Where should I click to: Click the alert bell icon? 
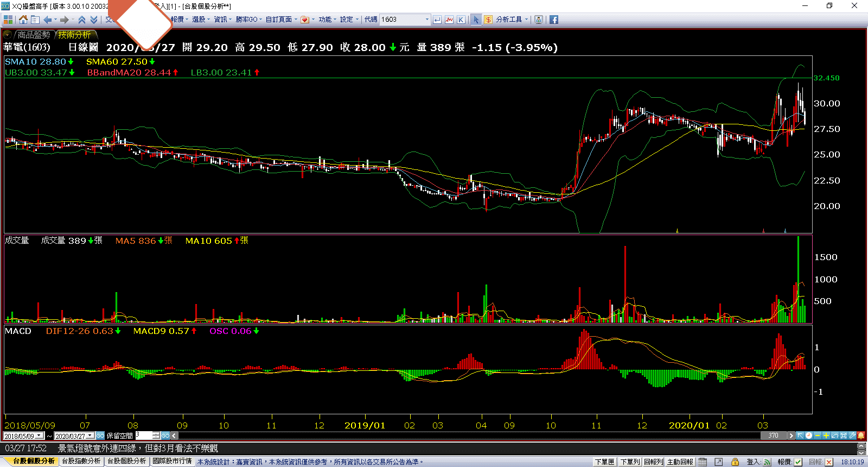click(861, 436)
